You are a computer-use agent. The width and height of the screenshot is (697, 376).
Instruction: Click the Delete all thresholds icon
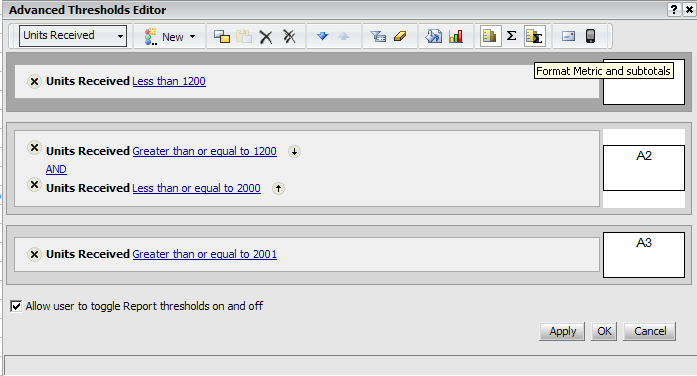click(289, 36)
